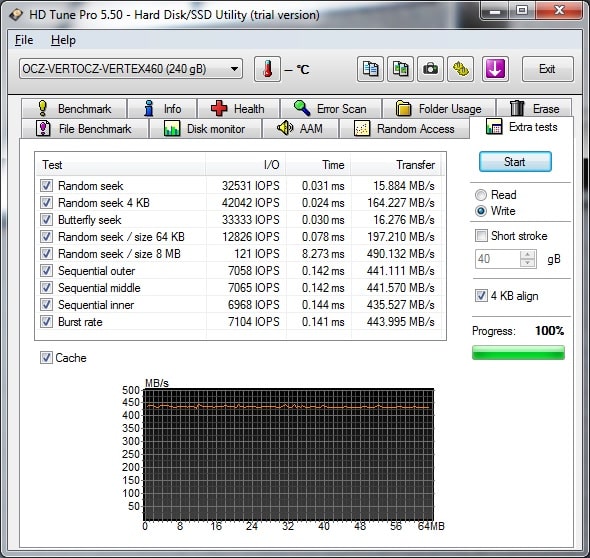Toggle the Butterfly seek test checkbox
The width and height of the screenshot is (590, 558).
(x=46, y=219)
